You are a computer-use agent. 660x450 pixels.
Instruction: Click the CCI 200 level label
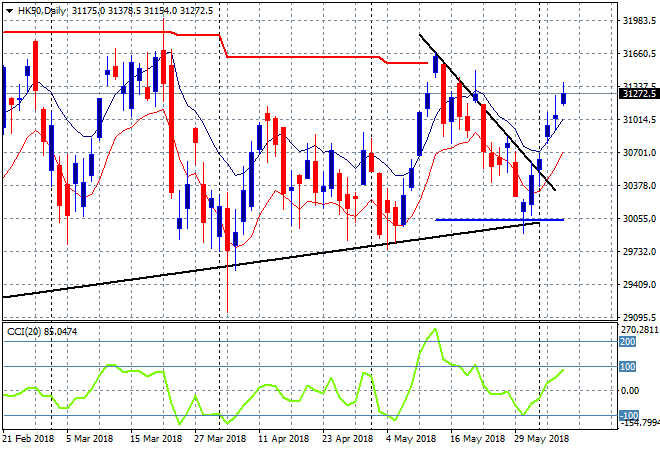[x=627, y=342]
